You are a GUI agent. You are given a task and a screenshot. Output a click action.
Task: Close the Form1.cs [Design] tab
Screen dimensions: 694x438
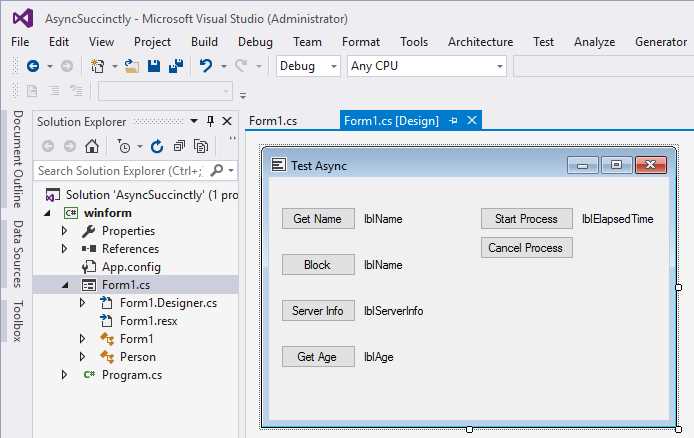(x=472, y=120)
